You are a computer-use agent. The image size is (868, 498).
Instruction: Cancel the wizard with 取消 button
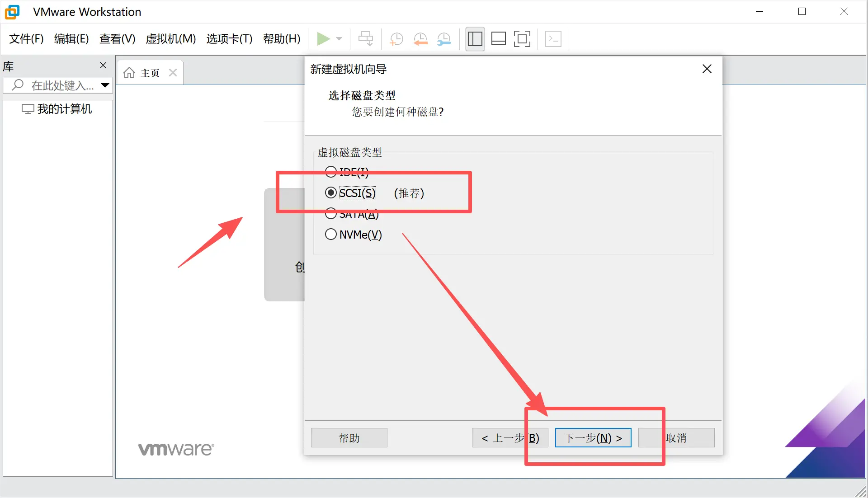pos(676,438)
